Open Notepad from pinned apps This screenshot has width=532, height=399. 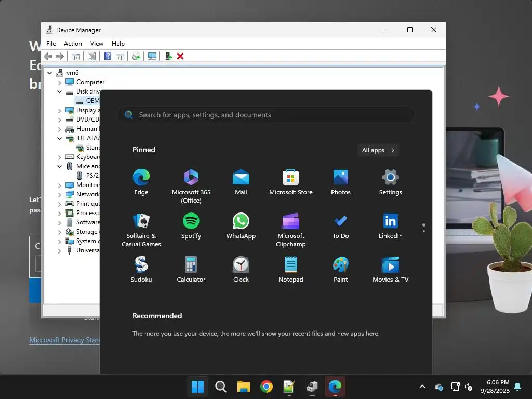point(291,270)
